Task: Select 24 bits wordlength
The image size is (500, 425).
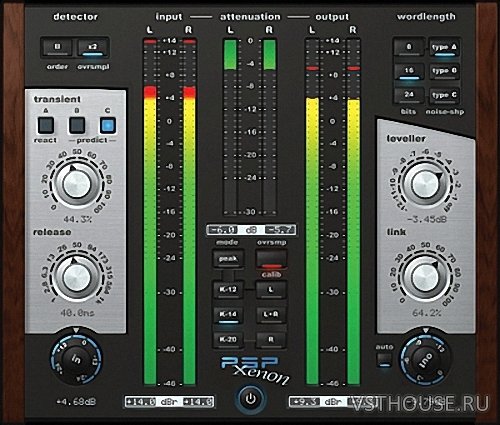Action: click(x=409, y=96)
